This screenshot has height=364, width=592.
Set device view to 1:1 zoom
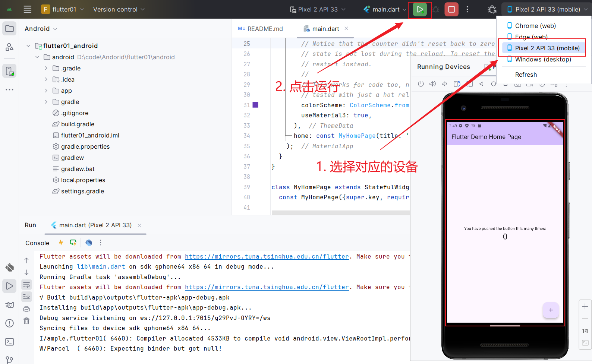pos(585,331)
